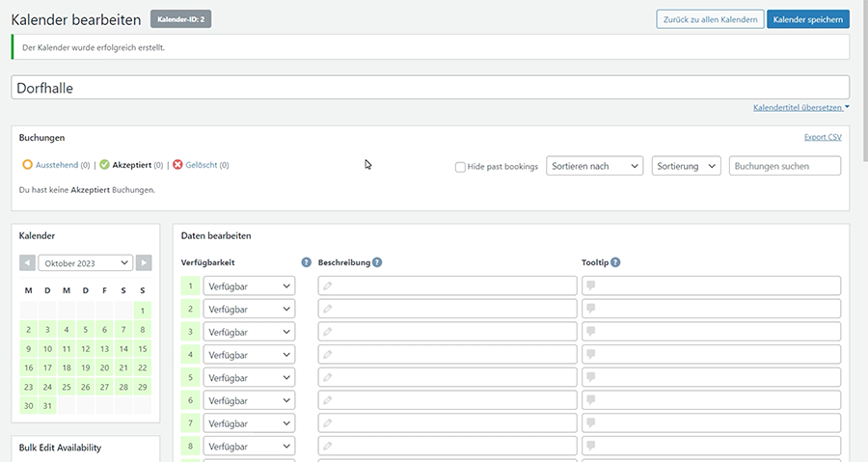The height and width of the screenshot is (462, 868).
Task: Click the orange Ausstehend status icon
Action: [27, 165]
